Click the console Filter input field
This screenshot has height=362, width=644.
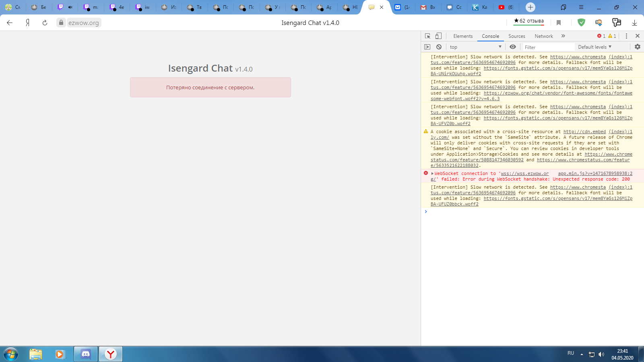click(x=548, y=47)
